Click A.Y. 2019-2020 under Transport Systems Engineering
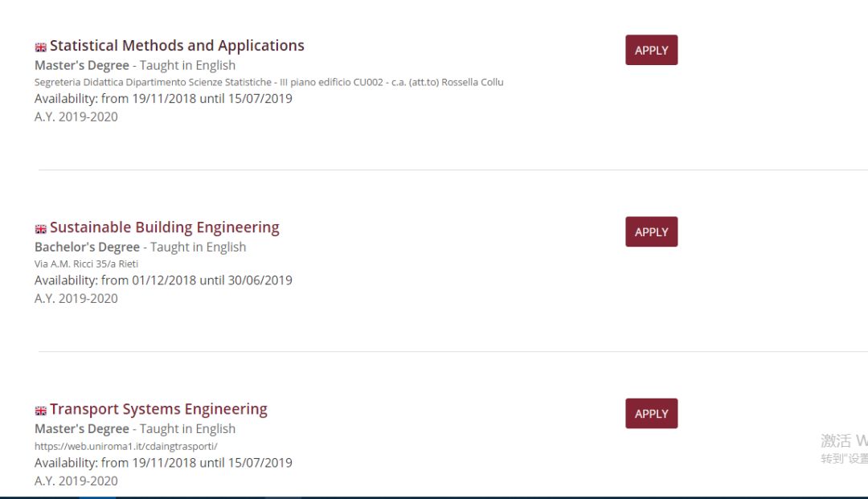 [76, 481]
